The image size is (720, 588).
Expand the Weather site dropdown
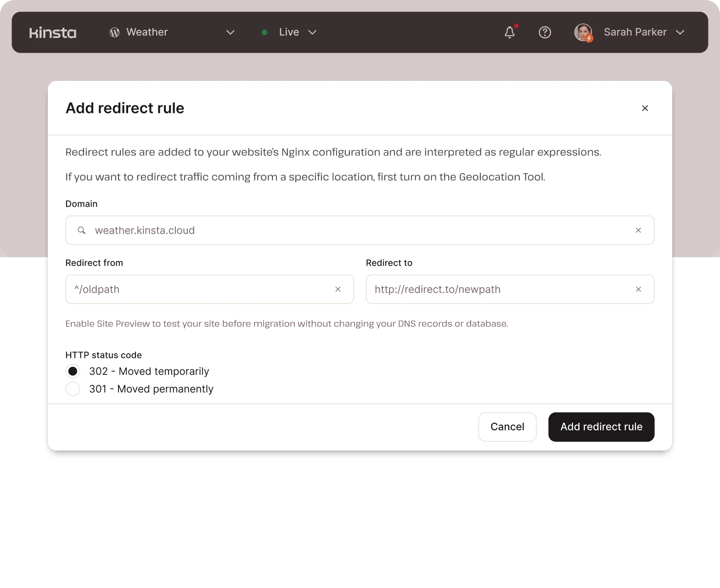[230, 33]
